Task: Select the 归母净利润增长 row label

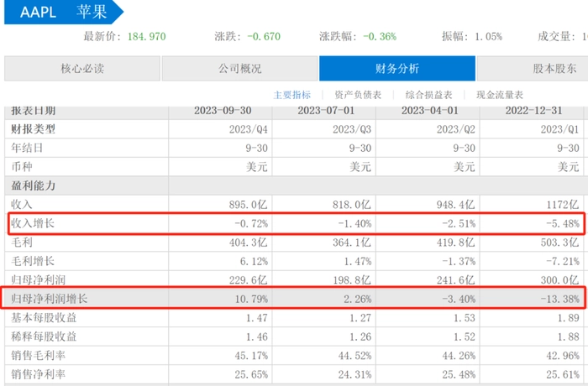Action: point(50,298)
